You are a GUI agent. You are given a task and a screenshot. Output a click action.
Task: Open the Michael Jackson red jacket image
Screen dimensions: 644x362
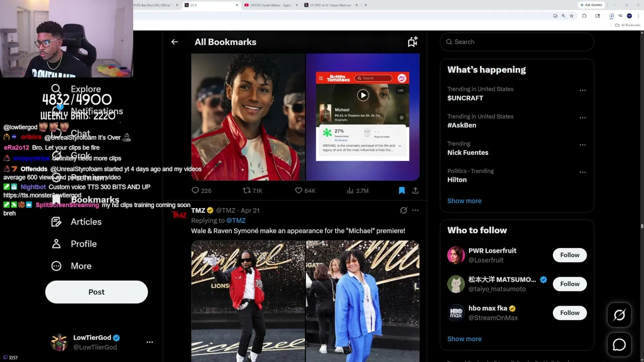pos(248,117)
